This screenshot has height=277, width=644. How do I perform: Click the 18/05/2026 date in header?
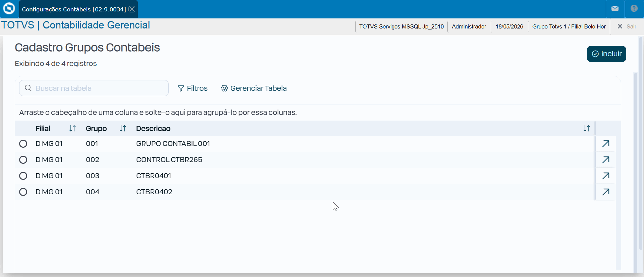(509, 26)
